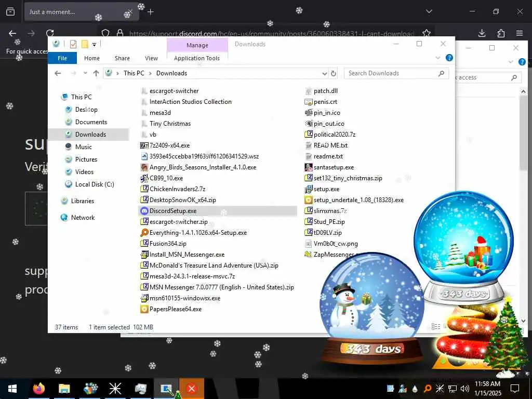Switch to the Share ribbon tab
This screenshot has height=399, width=532.
tap(122, 58)
